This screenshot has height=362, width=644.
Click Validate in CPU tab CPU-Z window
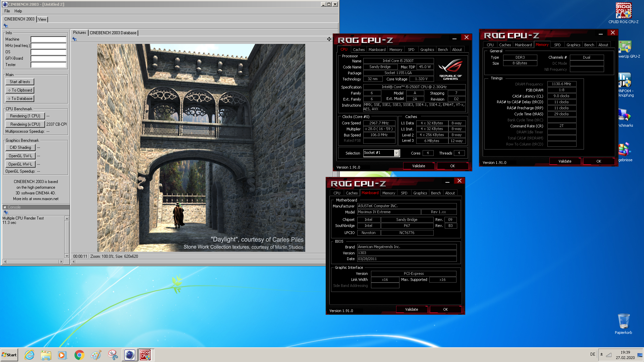coord(419,166)
